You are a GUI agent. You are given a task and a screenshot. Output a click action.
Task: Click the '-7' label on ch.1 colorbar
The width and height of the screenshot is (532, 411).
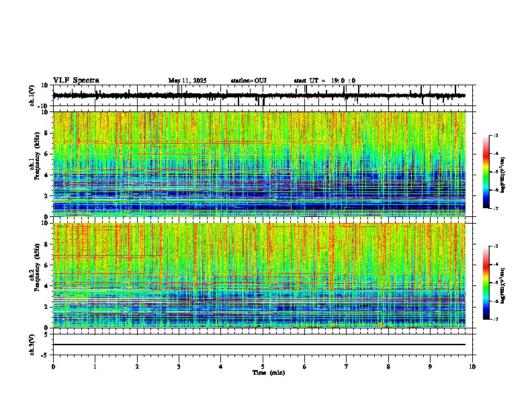tap(496, 208)
